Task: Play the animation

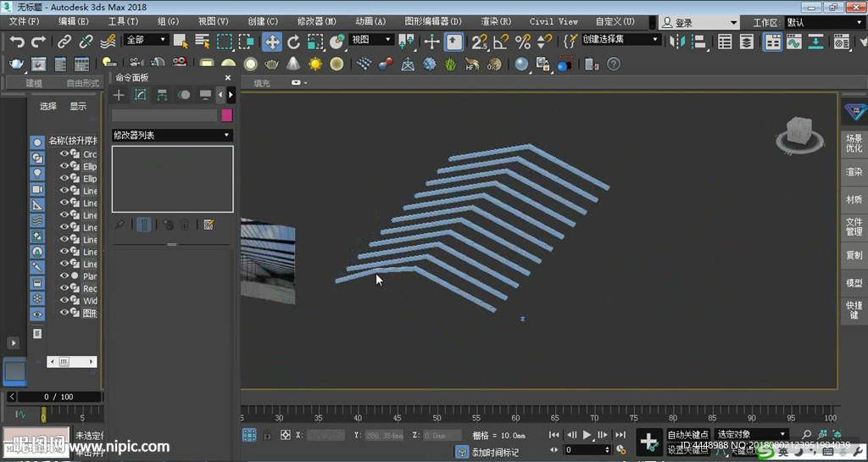Action: tap(587, 435)
